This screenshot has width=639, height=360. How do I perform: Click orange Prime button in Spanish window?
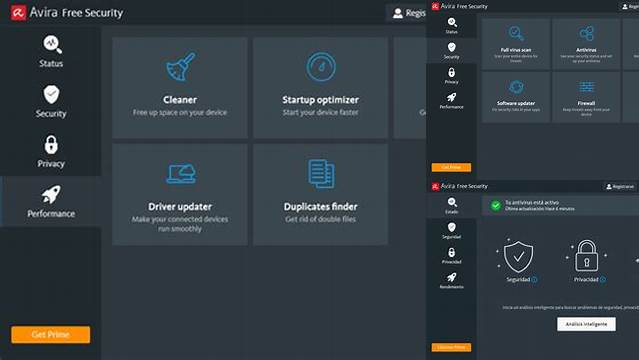pos(451,347)
